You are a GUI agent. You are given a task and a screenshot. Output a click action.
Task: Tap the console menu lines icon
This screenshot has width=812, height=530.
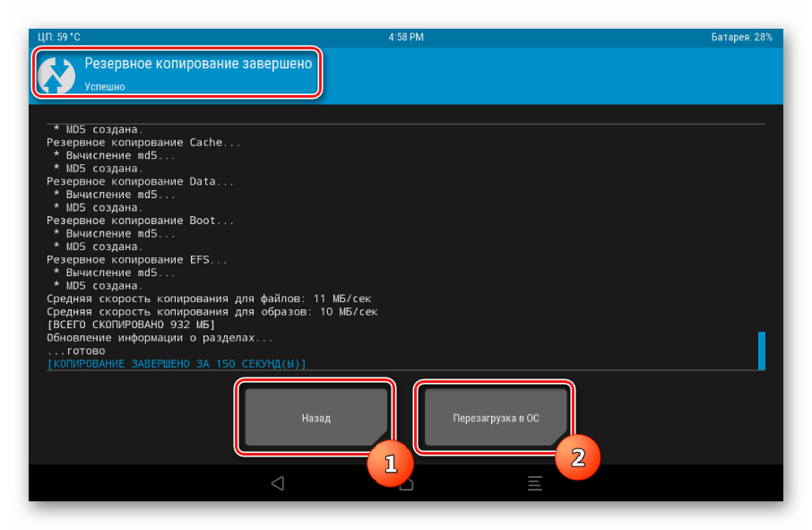(x=535, y=483)
